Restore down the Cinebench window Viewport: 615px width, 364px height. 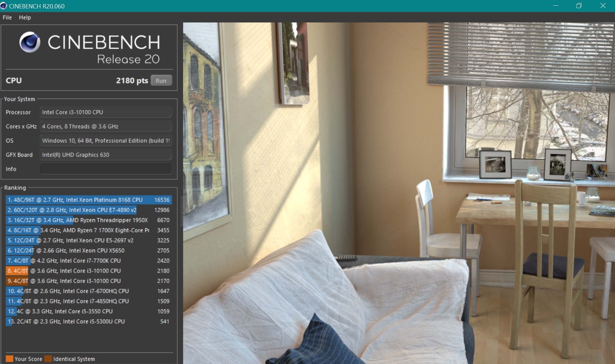coord(579,6)
